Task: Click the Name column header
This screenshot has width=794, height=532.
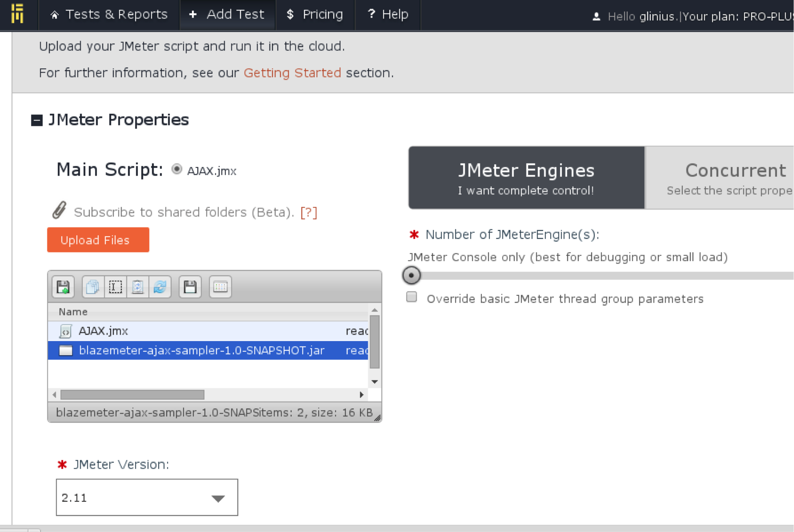Action: click(x=208, y=312)
